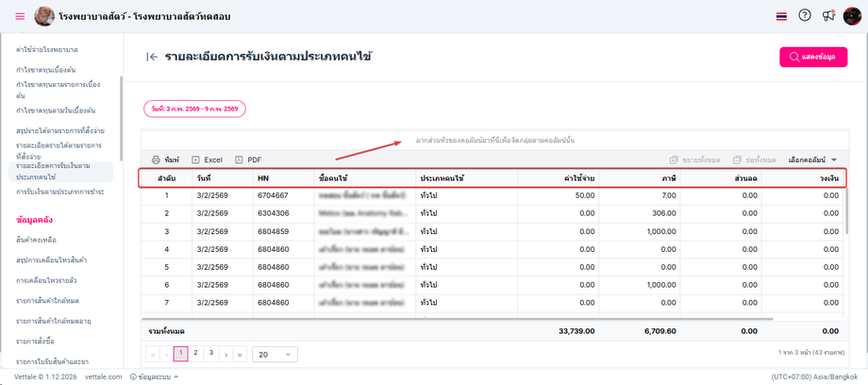The width and height of the screenshot is (868, 385).
Task: Sort by the วันที่ column header
Action: coord(223,177)
